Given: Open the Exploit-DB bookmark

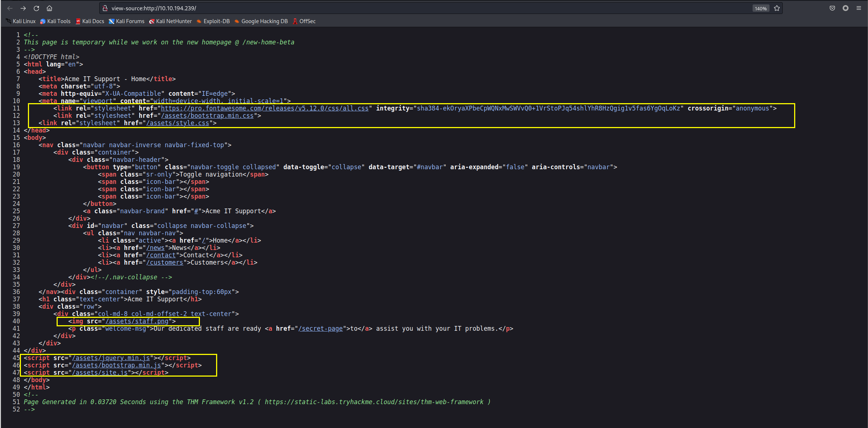Looking at the screenshot, I should (213, 21).
